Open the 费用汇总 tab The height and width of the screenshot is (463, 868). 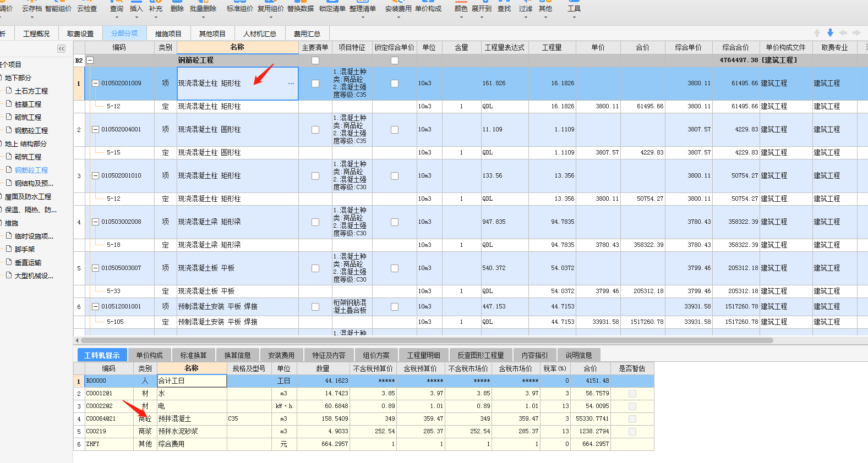tap(307, 34)
